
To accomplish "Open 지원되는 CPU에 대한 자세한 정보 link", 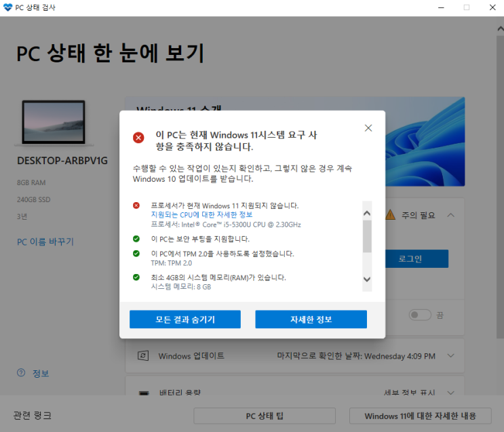I will click(201, 215).
